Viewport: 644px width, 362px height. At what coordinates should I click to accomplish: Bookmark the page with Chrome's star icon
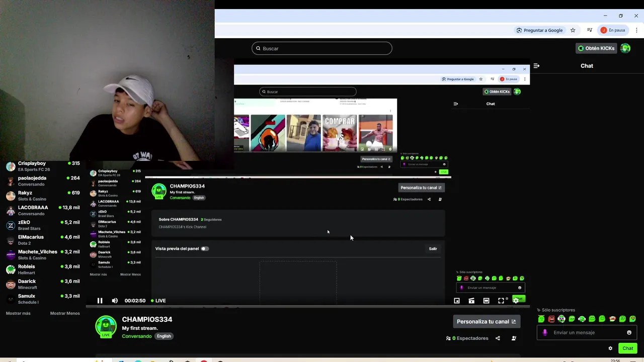pos(573,30)
